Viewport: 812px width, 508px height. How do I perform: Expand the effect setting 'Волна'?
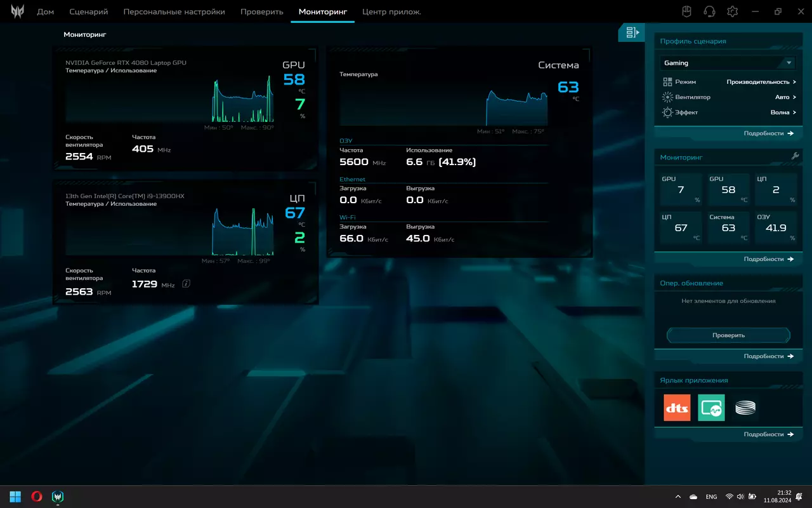783,112
